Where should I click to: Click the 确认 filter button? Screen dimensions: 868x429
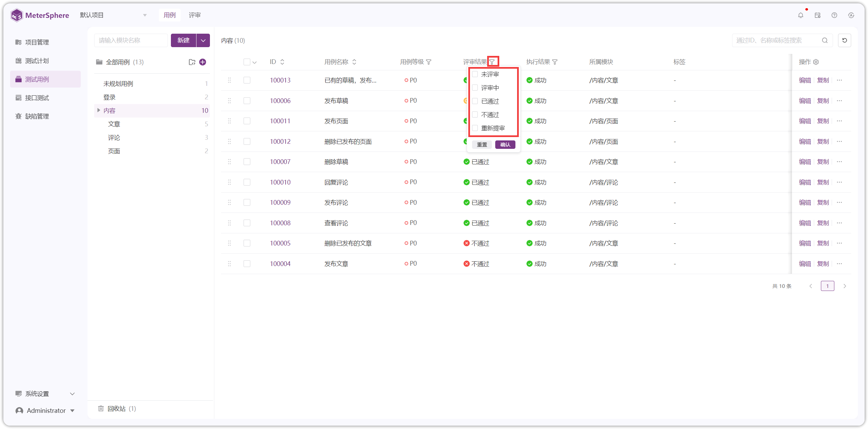click(x=505, y=145)
